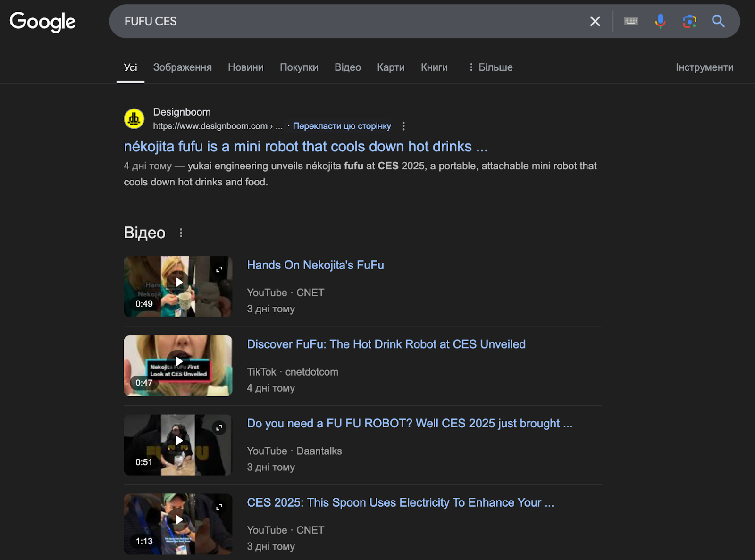Screen dimensions: 755x560
Task: Play the FU FU ROBOT video thumbnail
Action: pos(178,445)
